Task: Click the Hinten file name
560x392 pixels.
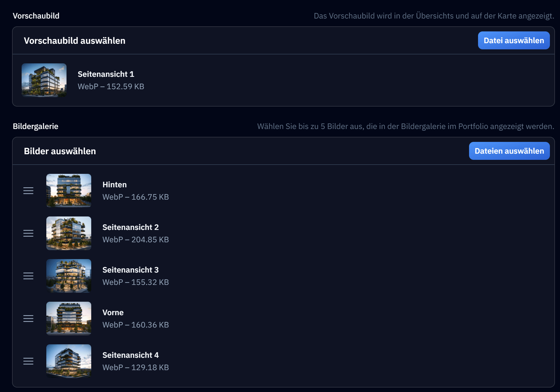Action: click(x=115, y=185)
